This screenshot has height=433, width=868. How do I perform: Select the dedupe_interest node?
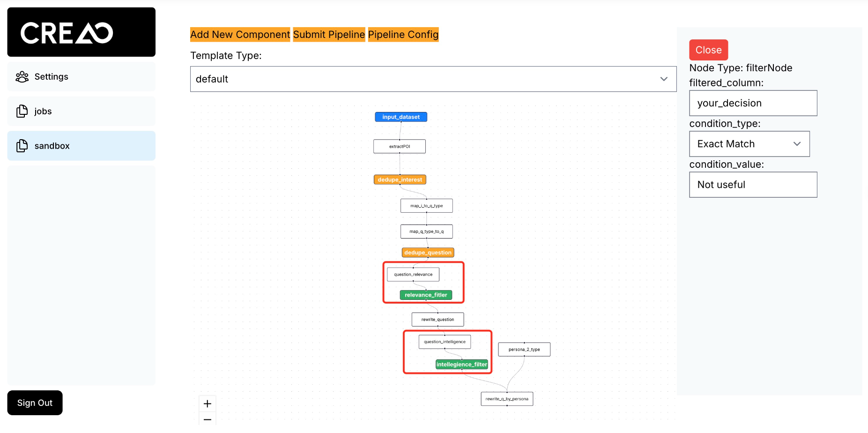point(400,180)
